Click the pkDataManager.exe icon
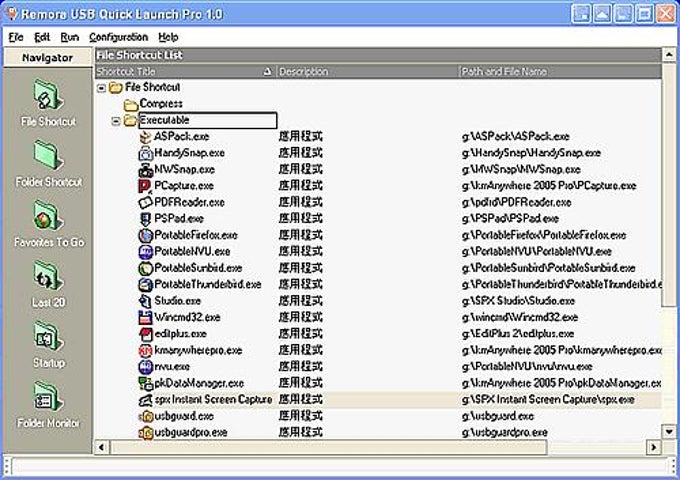The width and height of the screenshot is (680, 480). coord(145,383)
